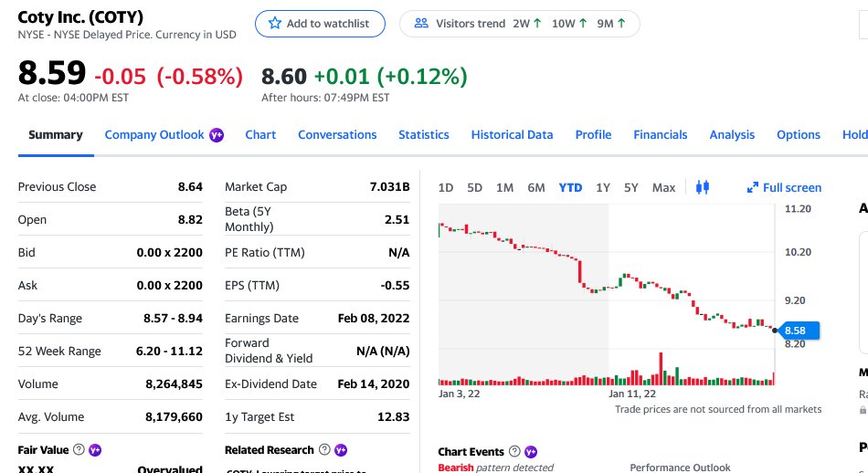The image size is (868, 473).
Task: Go to the Options tab
Action: (799, 135)
